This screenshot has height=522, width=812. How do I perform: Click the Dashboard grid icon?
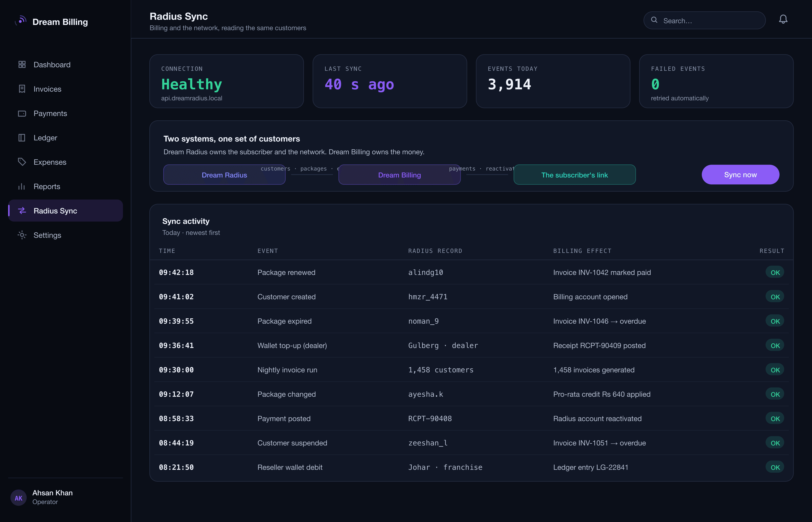22,64
